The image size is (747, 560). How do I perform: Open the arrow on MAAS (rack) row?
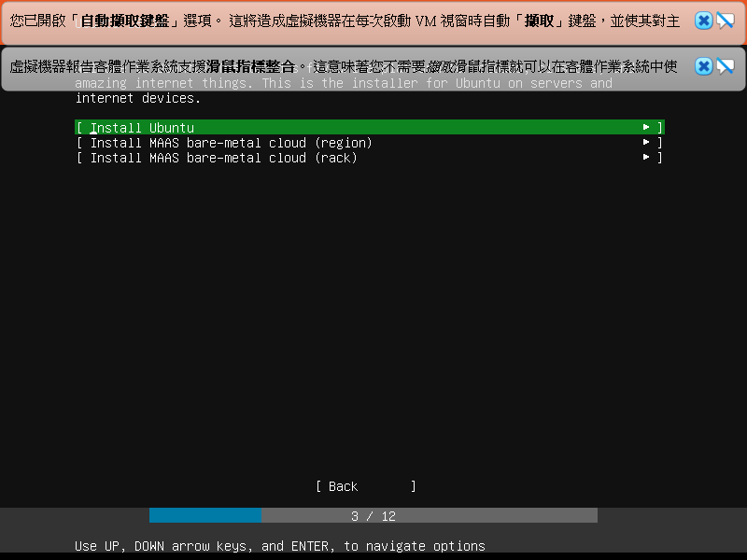click(646, 157)
